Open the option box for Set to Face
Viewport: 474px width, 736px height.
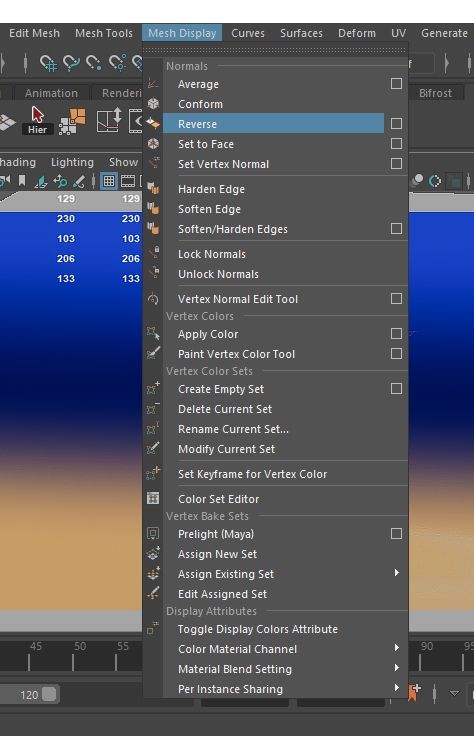pyautogui.click(x=396, y=144)
